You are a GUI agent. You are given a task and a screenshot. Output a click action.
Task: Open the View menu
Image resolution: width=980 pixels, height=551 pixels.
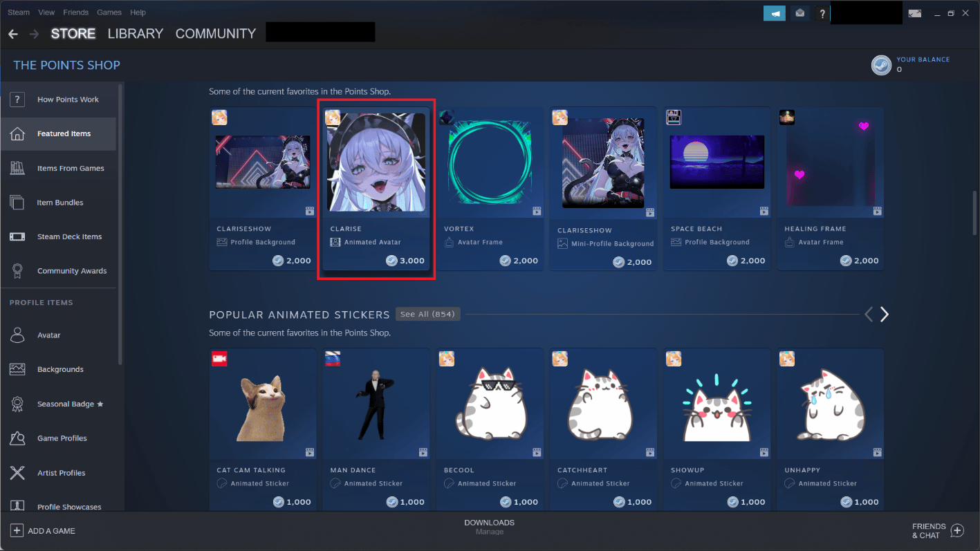click(46, 12)
